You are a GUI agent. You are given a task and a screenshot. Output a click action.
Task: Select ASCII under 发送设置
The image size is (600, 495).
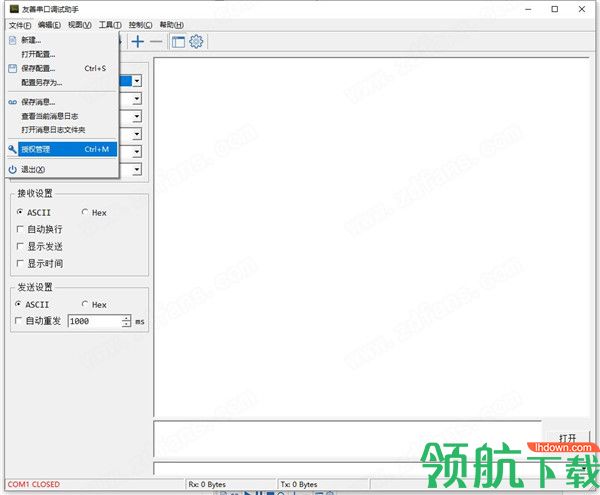[x=32, y=304]
